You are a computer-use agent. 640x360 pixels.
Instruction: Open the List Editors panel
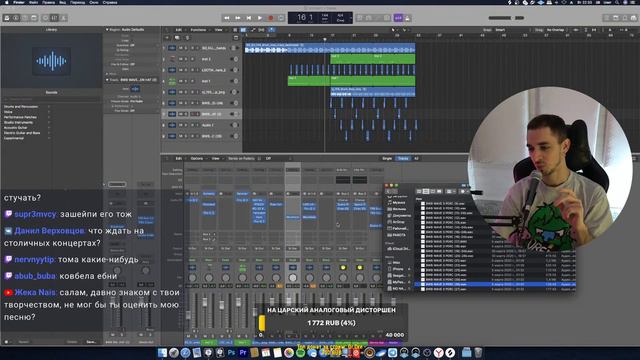607,18
